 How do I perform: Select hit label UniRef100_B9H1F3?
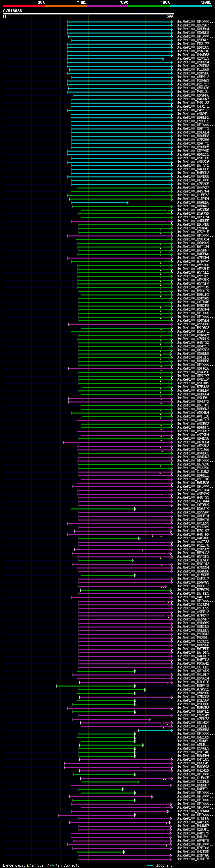point(193,295)
